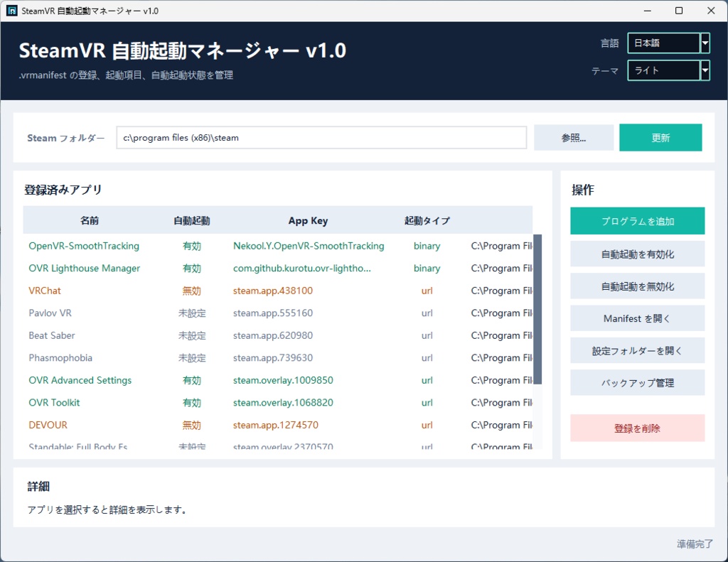Click 有効 status in OVR Toolkit row
Image resolution: width=728 pixels, height=562 pixels.
pyautogui.click(x=192, y=403)
